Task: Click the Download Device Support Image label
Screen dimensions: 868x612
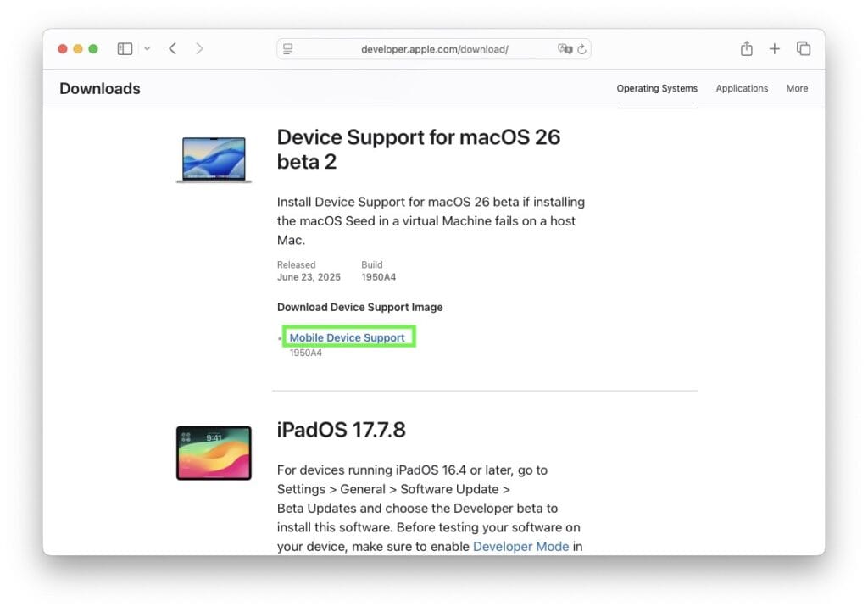Action: pos(359,307)
